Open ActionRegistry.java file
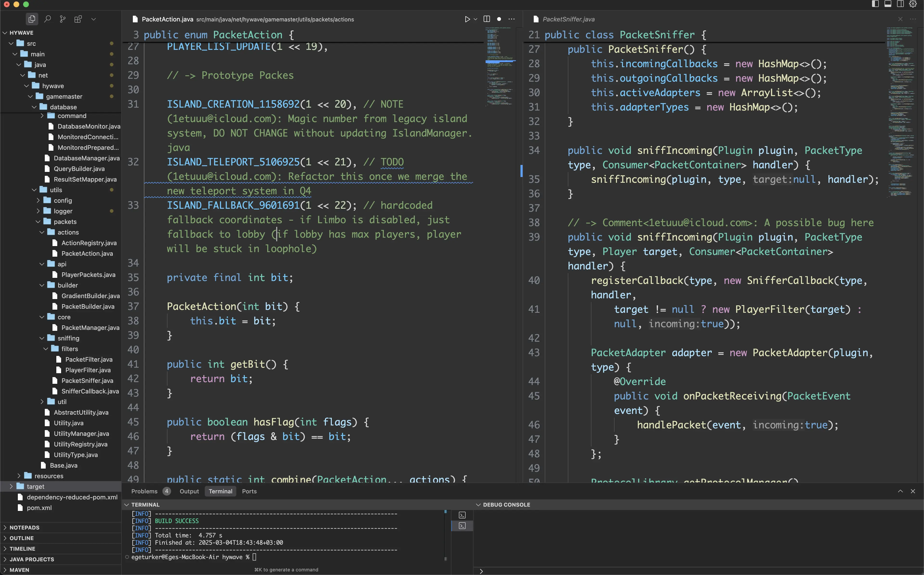The height and width of the screenshot is (575, 924). tap(61, 243)
